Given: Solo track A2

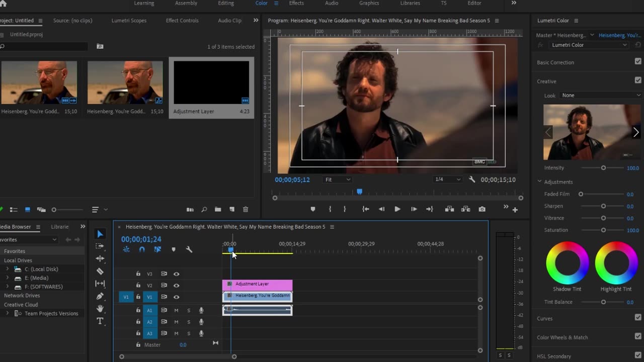Looking at the screenshot, I should (189, 322).
